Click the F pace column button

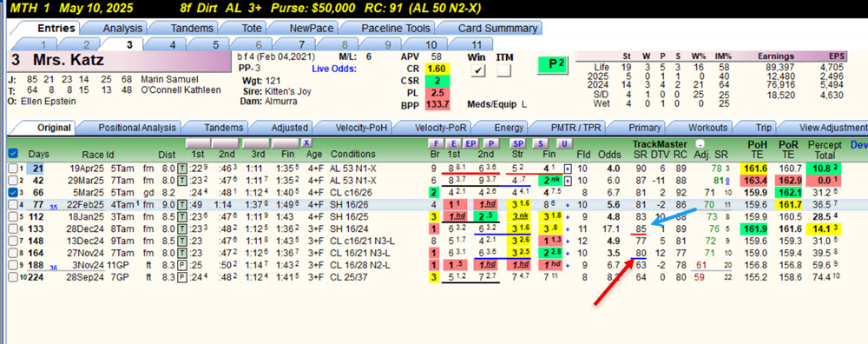pos(436,144)
